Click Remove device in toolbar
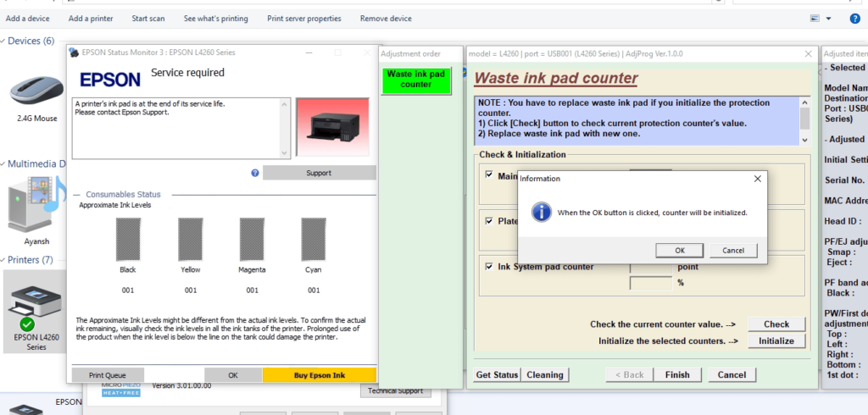Screen dimensions: 868x415 pyautogui.click(x=386, y=19)
